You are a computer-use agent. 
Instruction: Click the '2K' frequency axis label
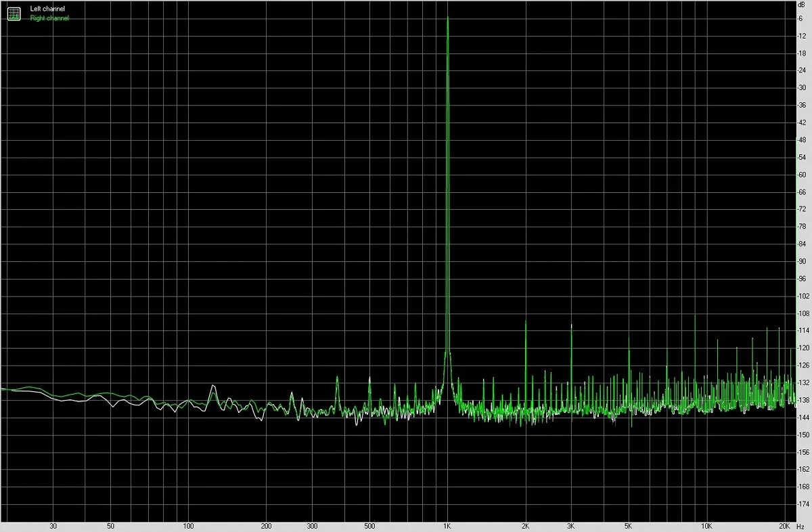[526, 526]
